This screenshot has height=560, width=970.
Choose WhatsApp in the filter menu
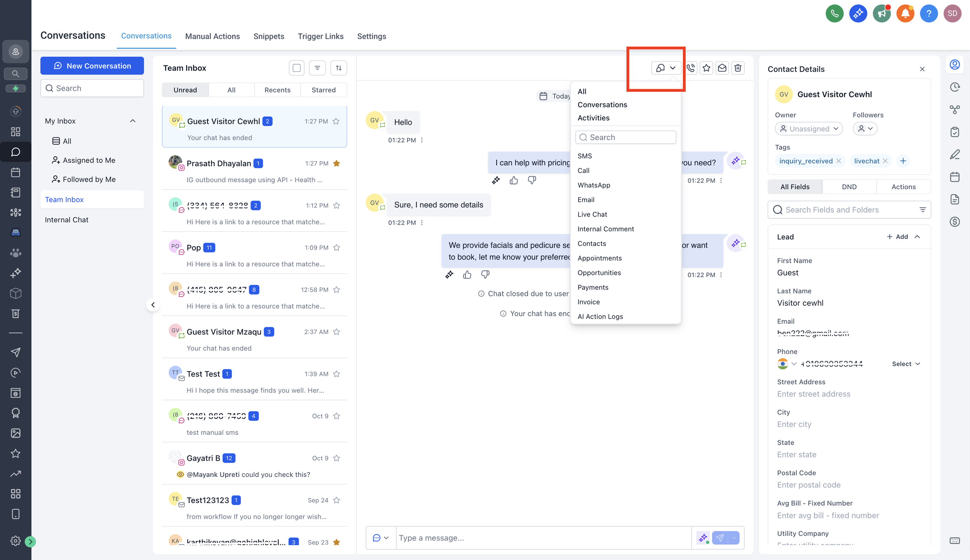(x=593, y=185)
